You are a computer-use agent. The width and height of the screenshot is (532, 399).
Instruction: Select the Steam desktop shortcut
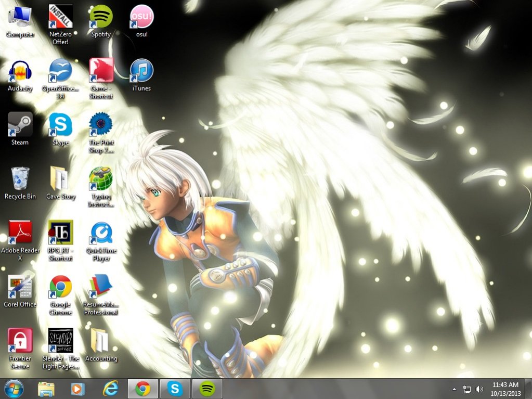(x=20, y=129)
